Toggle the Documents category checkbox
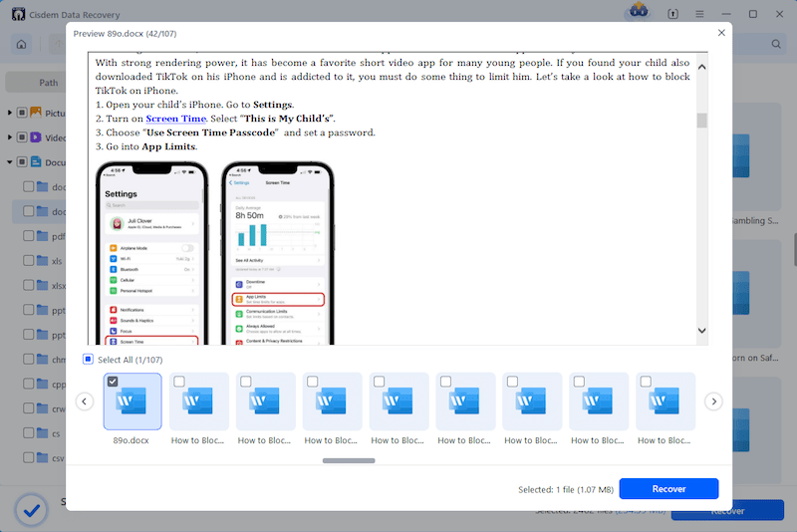This screenshot has height=532, width=797. pyautogui.click(x=22, y=162)
